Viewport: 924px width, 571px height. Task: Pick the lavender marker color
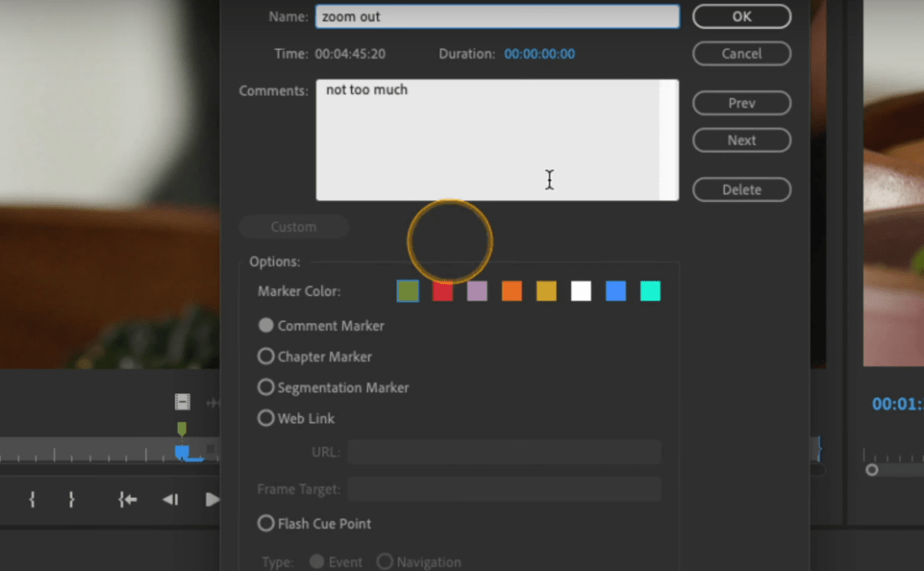477,291
